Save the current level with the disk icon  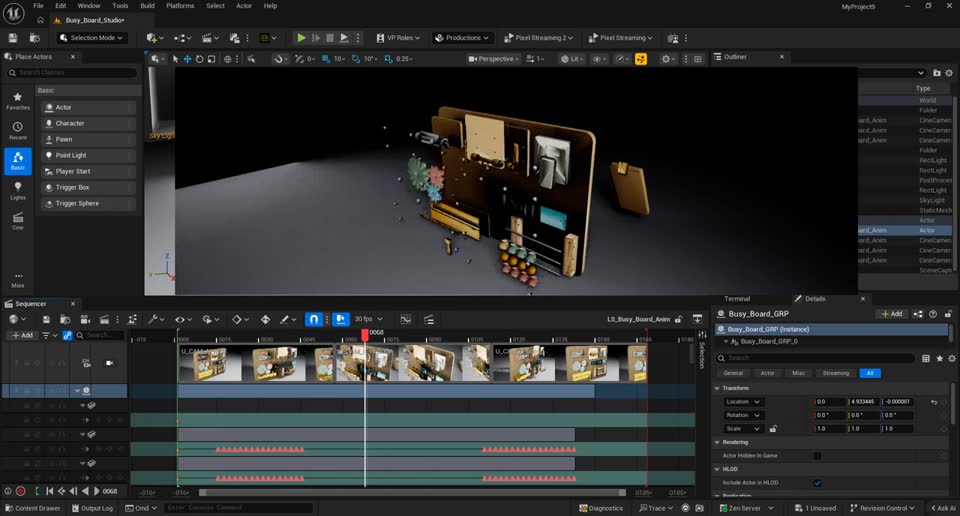pyautogui.click(x=13, y=38)
